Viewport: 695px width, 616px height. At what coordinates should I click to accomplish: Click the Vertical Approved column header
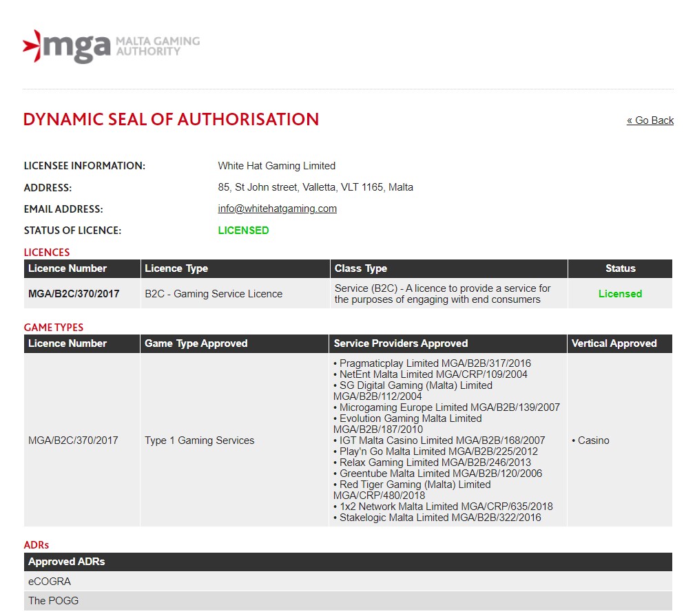point(620,343)
